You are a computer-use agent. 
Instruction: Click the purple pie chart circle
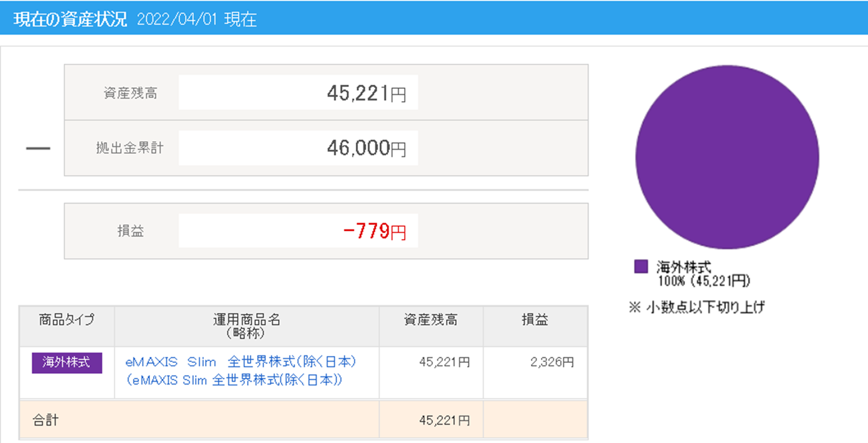pyautogui.click(x=727, y=157)
